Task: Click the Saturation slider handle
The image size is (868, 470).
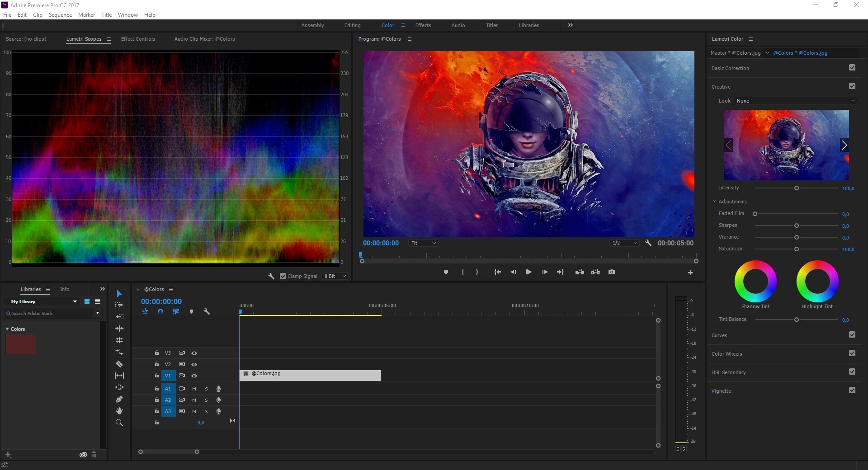Action: 796,249
